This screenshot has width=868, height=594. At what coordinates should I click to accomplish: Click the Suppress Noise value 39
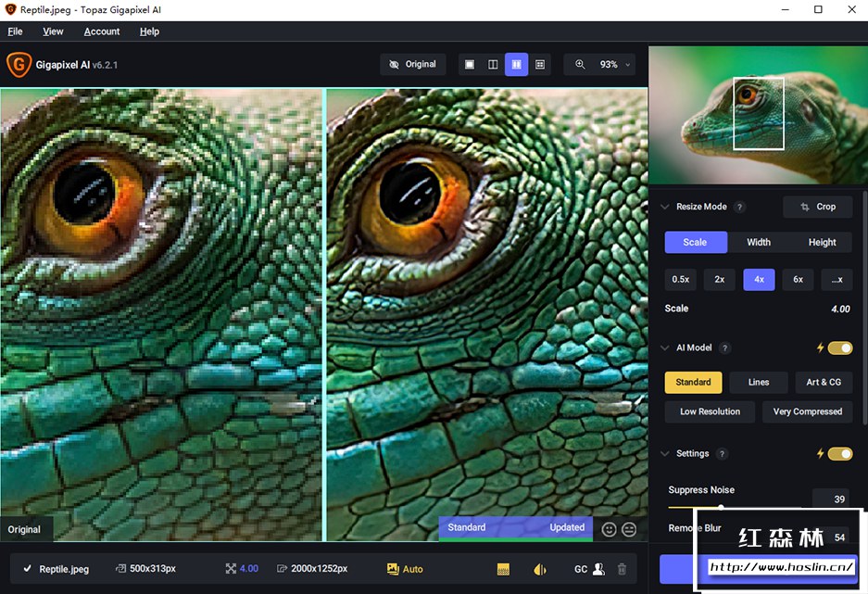pyautogui.click(x=832, y=499)
